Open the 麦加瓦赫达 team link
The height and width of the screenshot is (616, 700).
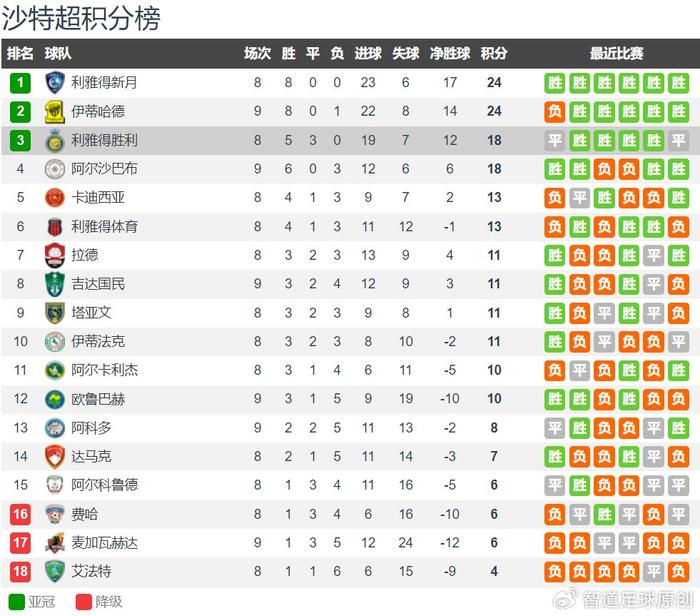coord(105,544)
